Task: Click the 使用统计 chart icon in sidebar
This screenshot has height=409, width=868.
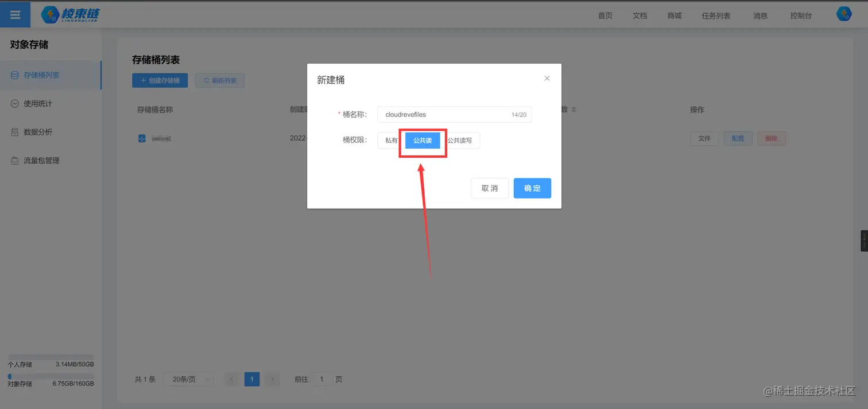Action: click(x=14, y=103)
